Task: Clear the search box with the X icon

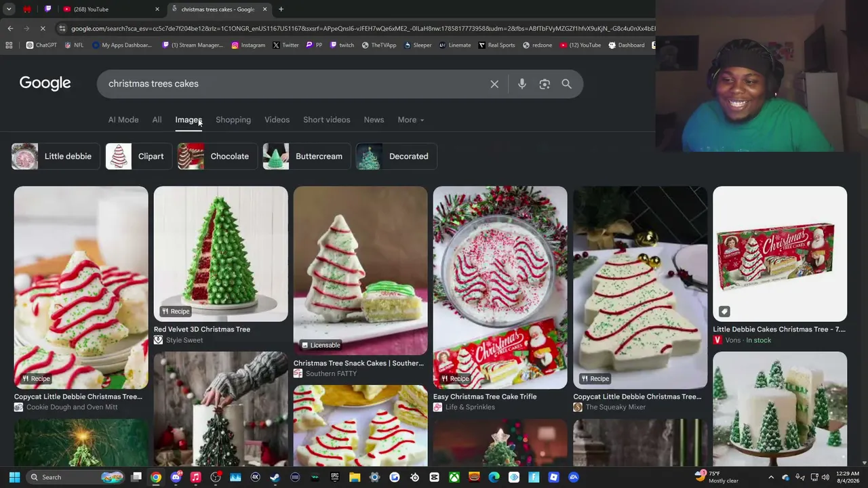Action: point(494,84)
